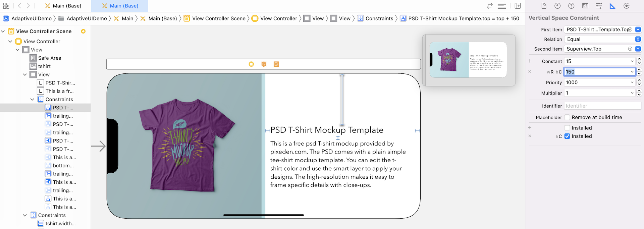
Task: Switch to the Attributes inspector
Action: (599, 6)
